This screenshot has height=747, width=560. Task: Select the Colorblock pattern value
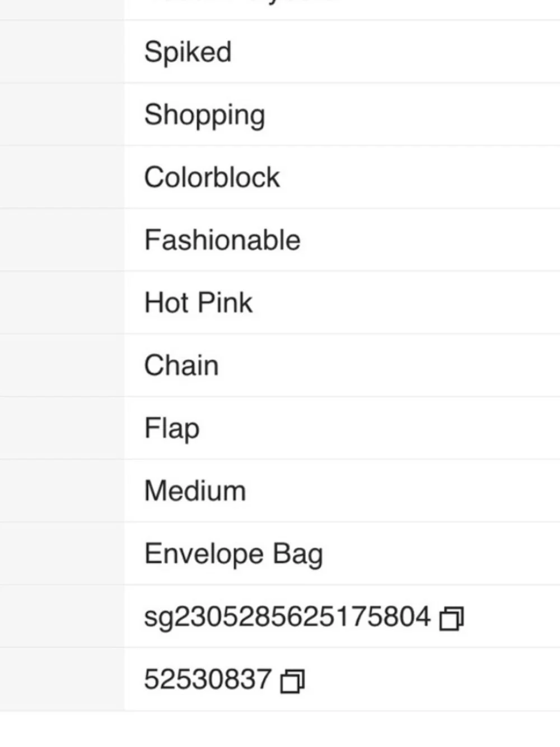point(212,177)
